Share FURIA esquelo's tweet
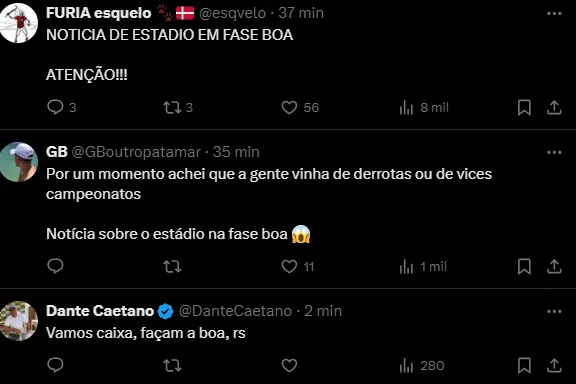 (554, 108)
